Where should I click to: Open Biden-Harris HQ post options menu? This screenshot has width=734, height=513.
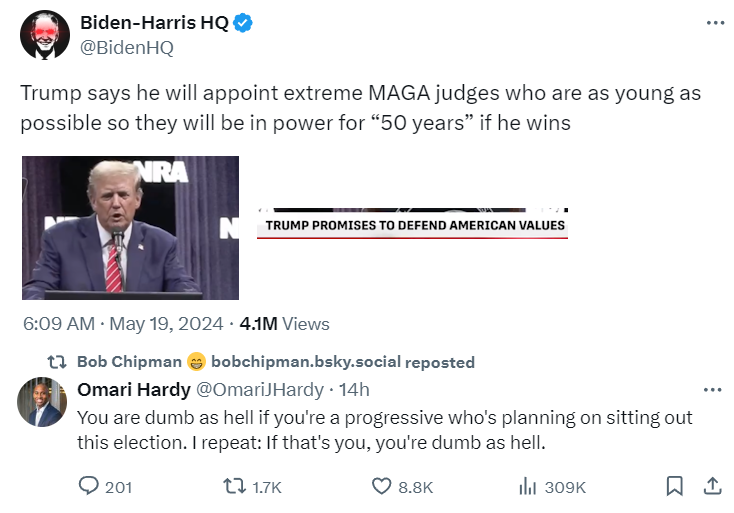714,24
